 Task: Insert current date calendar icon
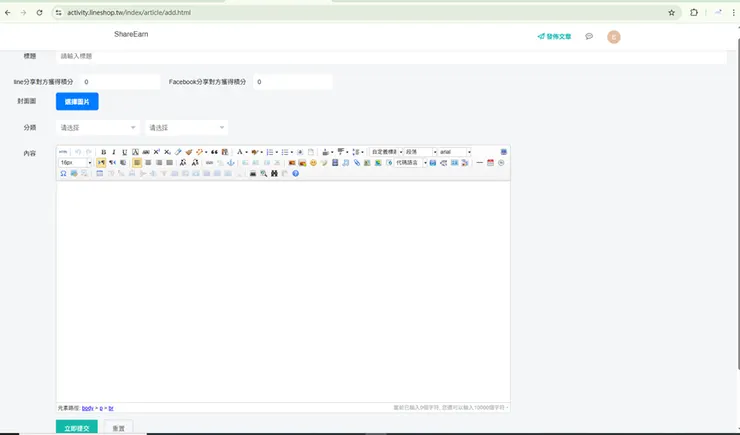pos(490,163)
